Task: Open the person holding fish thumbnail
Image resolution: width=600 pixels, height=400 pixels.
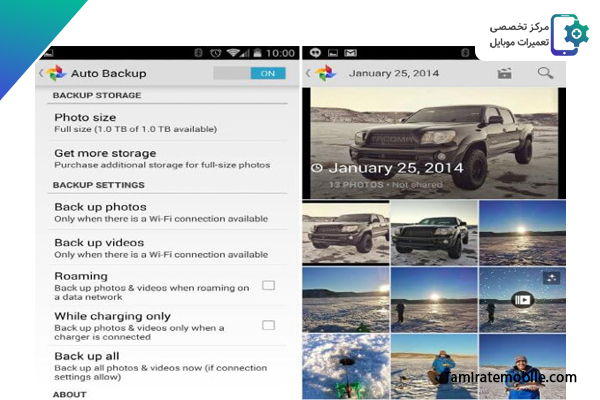Action: [522, 367]
